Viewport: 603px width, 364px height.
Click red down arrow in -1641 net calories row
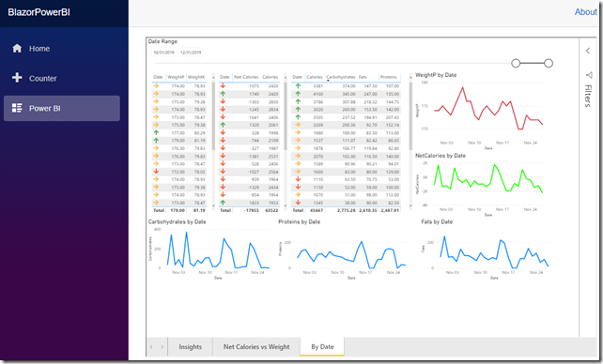pos(223,117)
